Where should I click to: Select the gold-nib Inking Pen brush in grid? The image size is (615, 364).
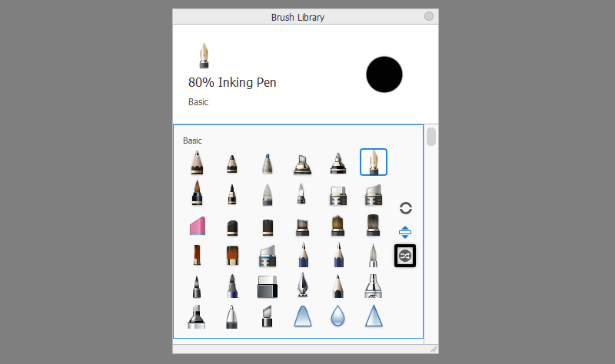point(374,162)
